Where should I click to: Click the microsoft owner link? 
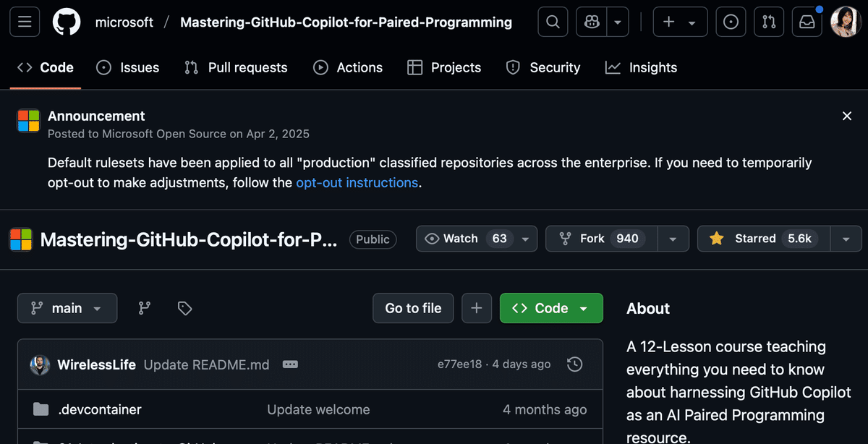point(124,22)
